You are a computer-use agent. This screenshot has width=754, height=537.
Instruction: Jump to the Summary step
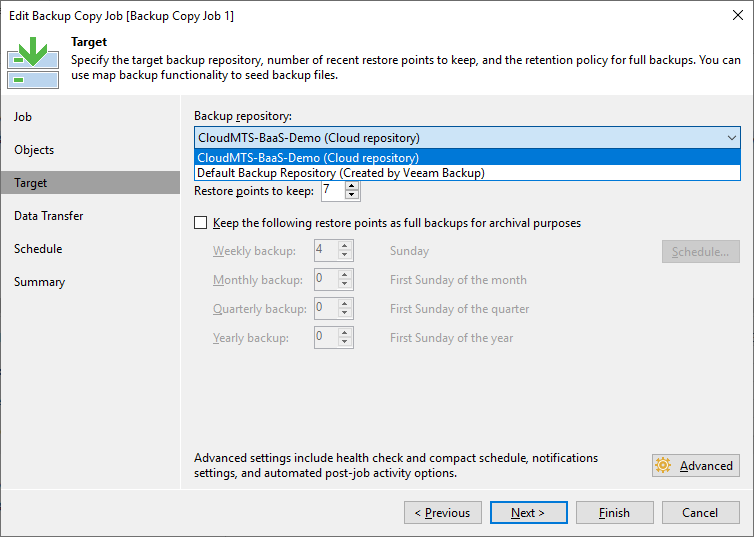coord(40,282)
